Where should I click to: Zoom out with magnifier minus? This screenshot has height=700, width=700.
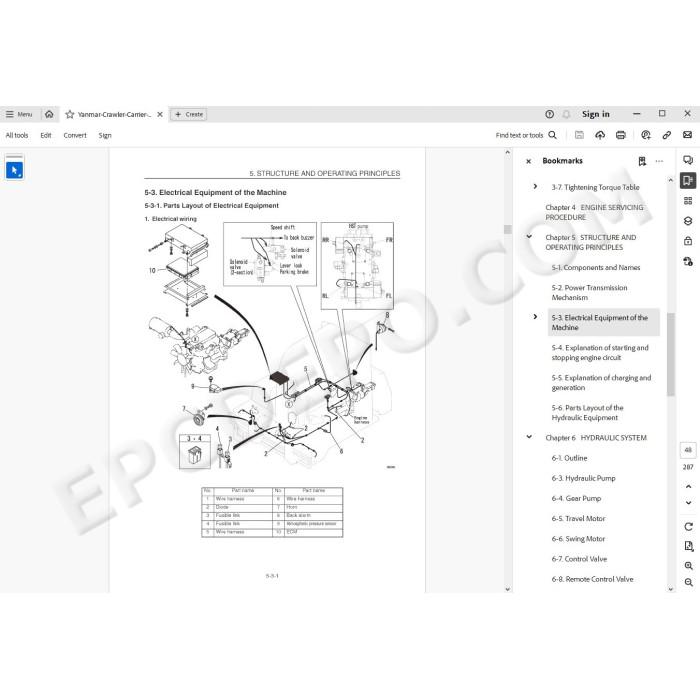point(688,582)
